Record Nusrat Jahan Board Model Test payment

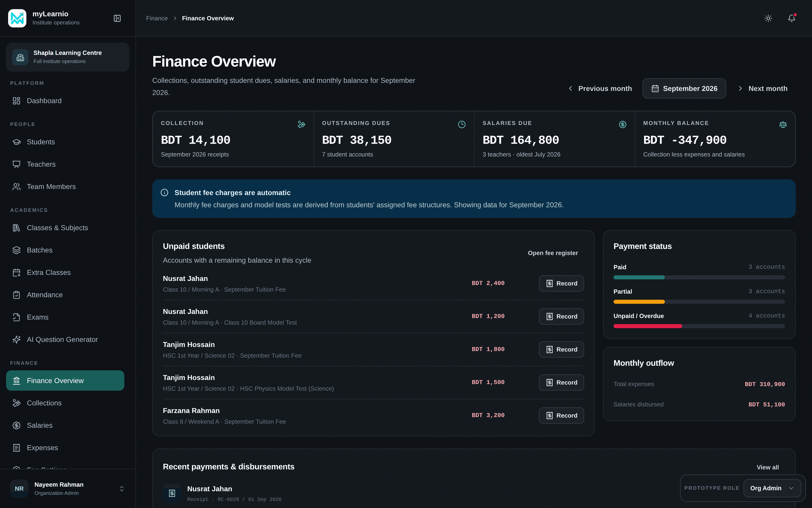(561, 316)
